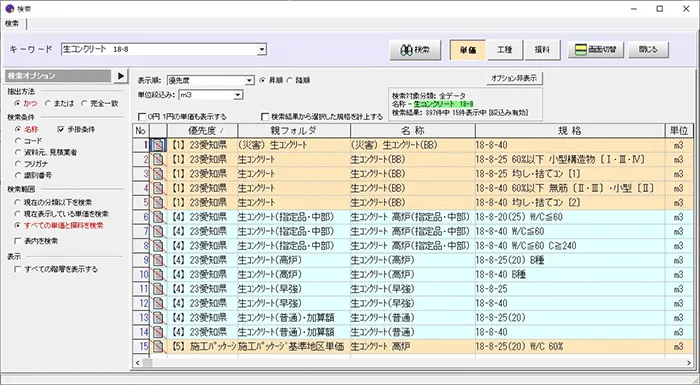Select the 単価 category tab button
Image resolution: width=700 pixels, height=385 pixels.
click(x=467, y=50)
